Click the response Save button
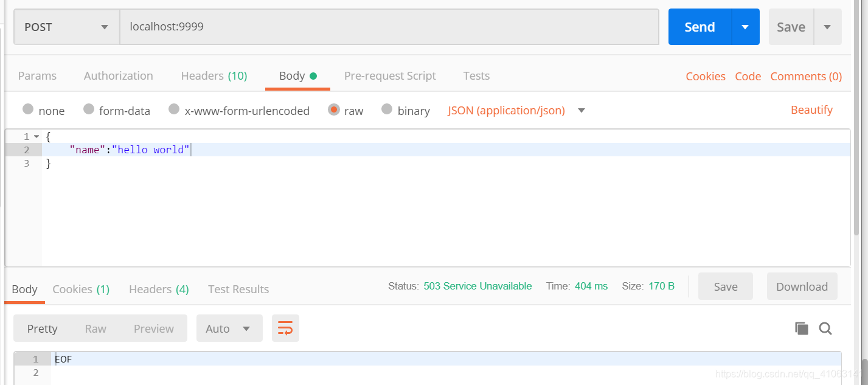Viewport: 868px width, 385px height. [726, 286]
